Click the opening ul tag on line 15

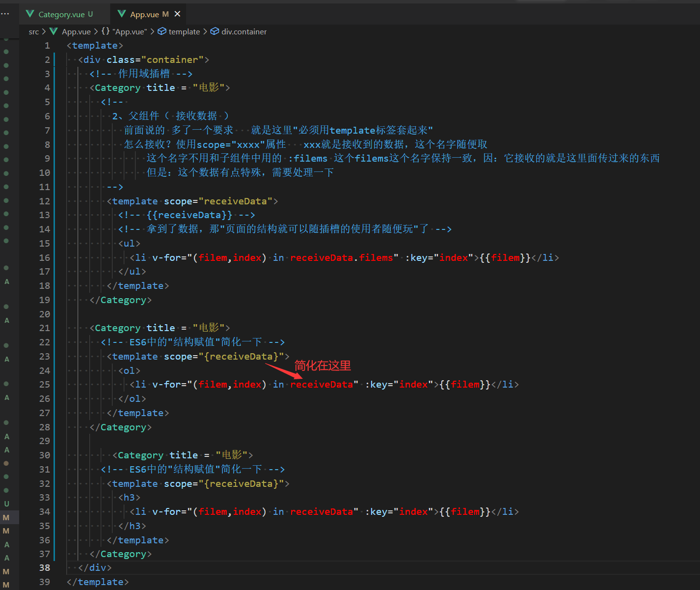tap(129, 244)
